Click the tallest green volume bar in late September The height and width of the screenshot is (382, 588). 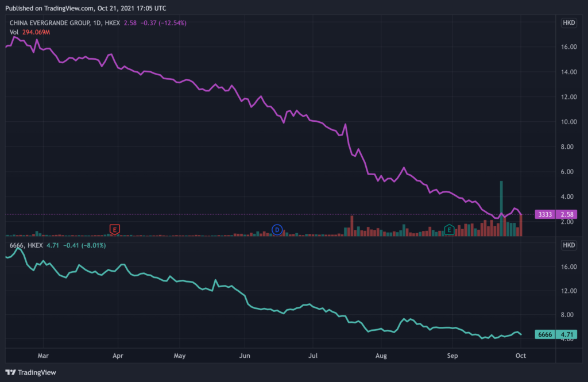[501, 209]
